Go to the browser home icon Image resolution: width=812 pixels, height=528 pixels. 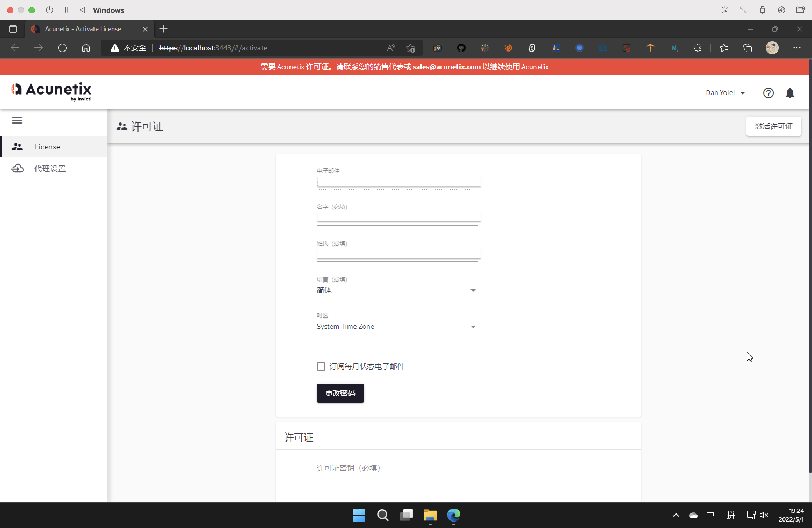(x=86, y=48)
